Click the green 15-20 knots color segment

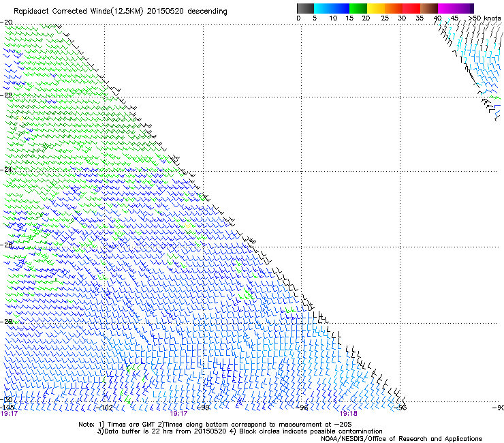(358, 8)
